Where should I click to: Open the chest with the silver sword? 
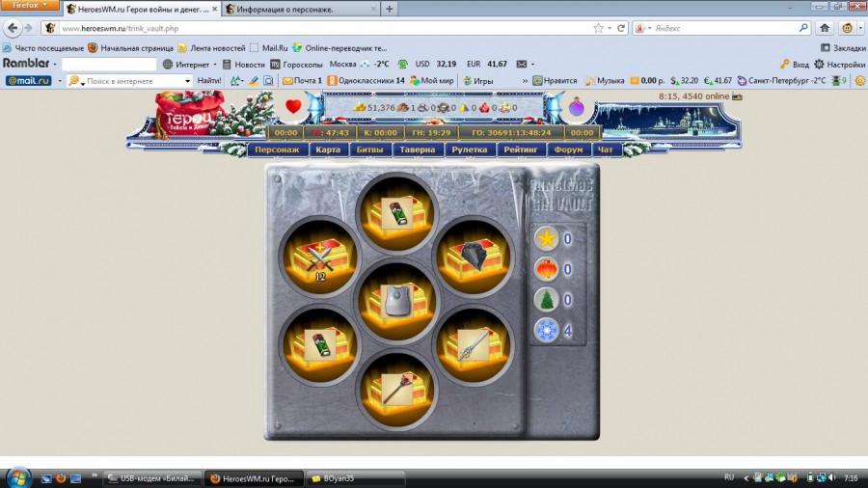473,344
